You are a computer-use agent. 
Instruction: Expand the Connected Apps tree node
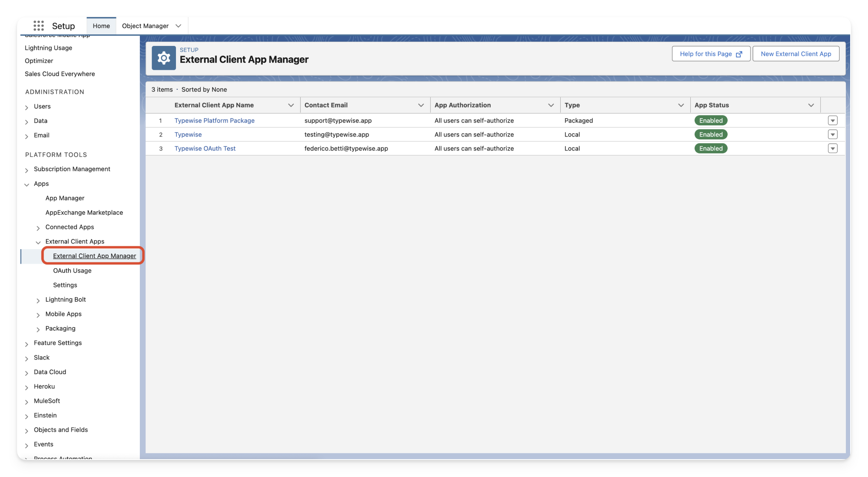coord(38,228)
